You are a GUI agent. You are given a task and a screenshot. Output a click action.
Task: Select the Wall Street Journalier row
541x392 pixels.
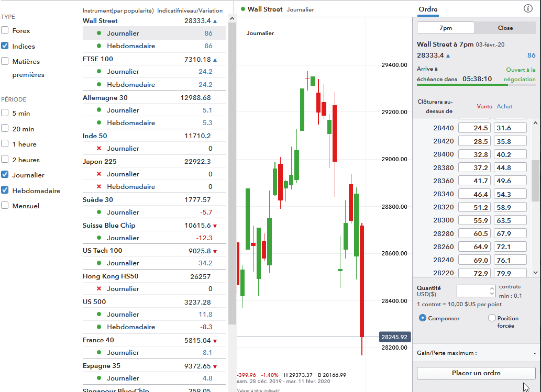(154, 33)
